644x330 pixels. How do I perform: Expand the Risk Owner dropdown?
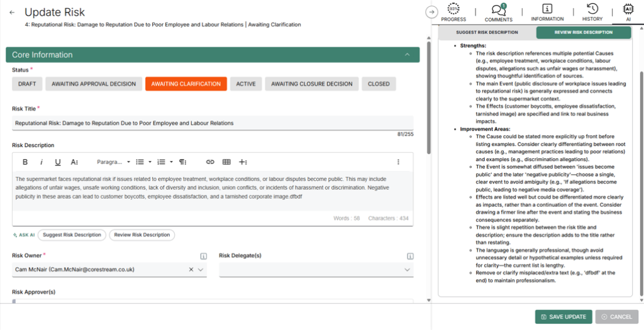coord(201,270)
